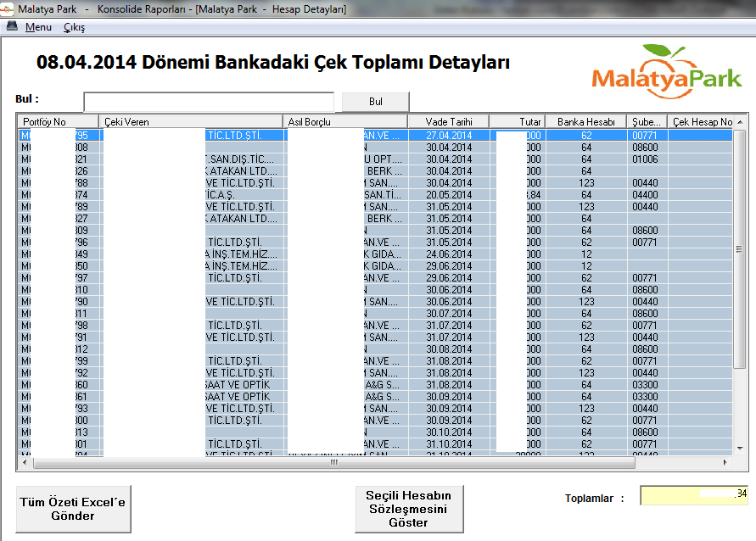
Task: Sort by Banka Hesabı column header
Action: pyautogui.click(x=585, y=121)
